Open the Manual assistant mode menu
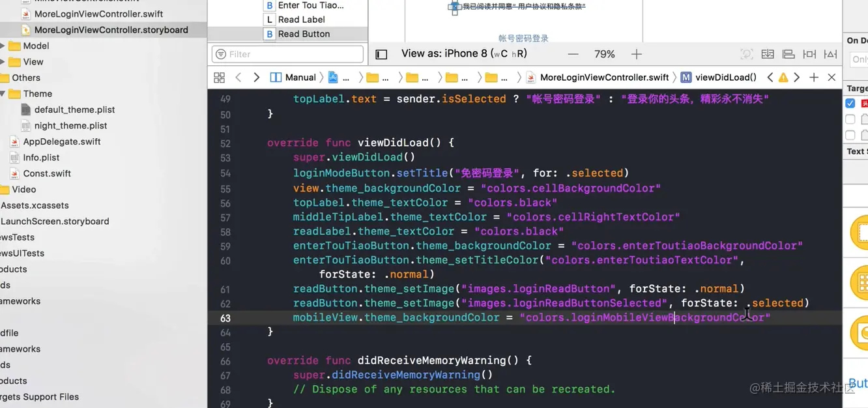Image resolution: width=868 pixels, height=408 pixels. click(293, 78)
